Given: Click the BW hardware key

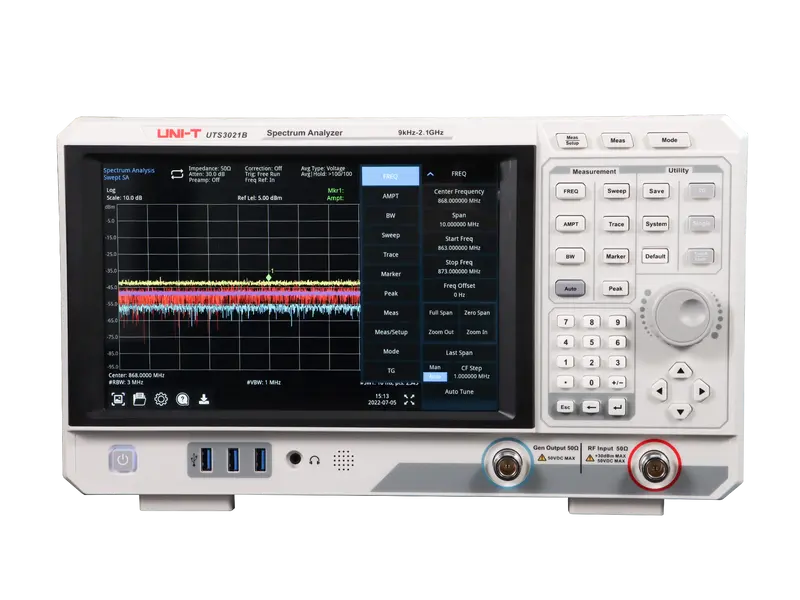Looking at the screenshot, I should pyautogui.click(x=570, y=257).
